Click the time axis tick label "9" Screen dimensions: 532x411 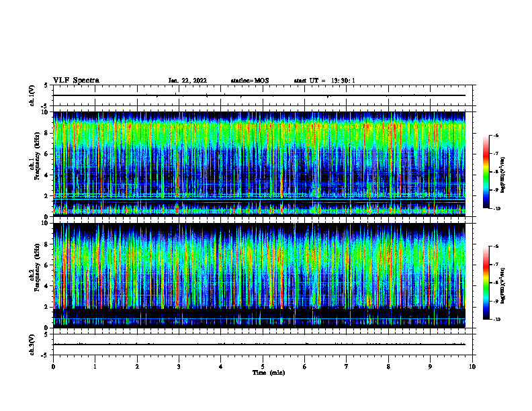(430, 367)
